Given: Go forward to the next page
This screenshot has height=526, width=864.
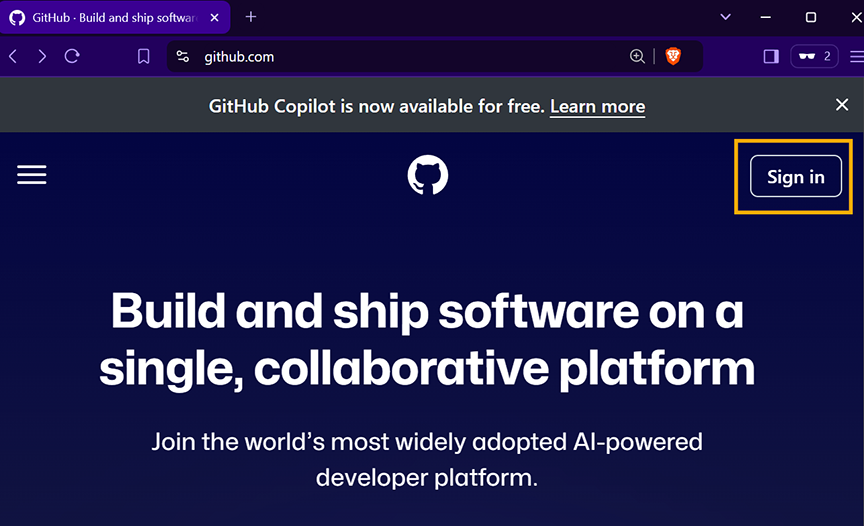Looking at the screenshot, I should [42, 56].
